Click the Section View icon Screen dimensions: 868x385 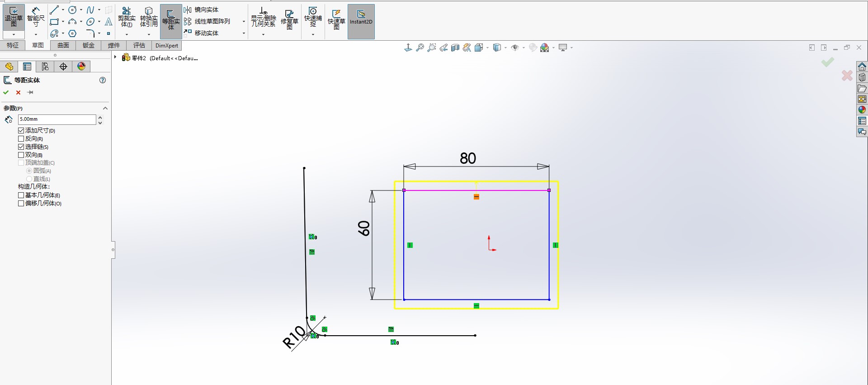click(x=455, y=48)
